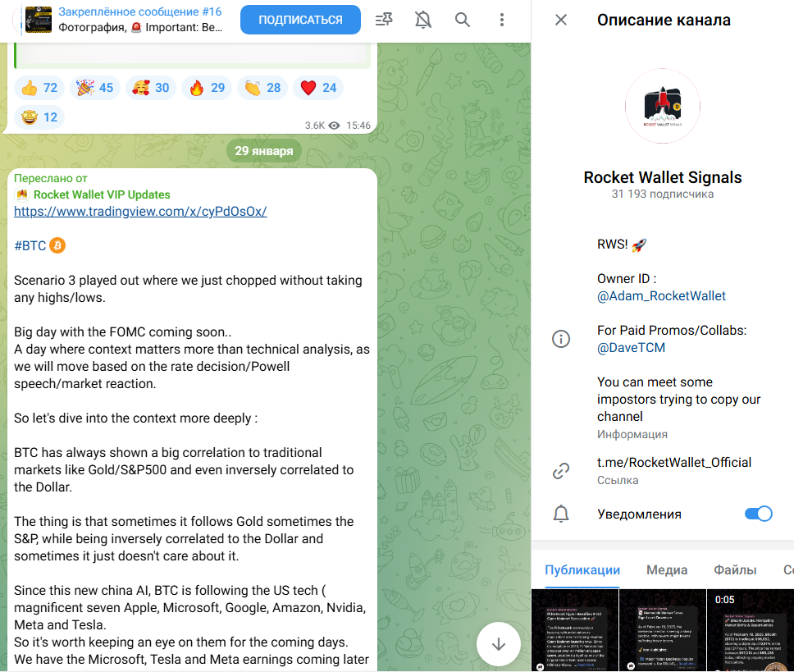Click the Описание канала panel heading
The height and width of the screenshot is (672, 794).
(x=664, y=20)
